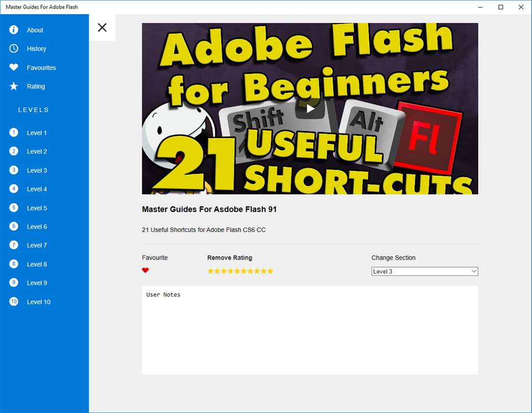
Task: Close the video detail panel with X
Action: pos(102,28)
